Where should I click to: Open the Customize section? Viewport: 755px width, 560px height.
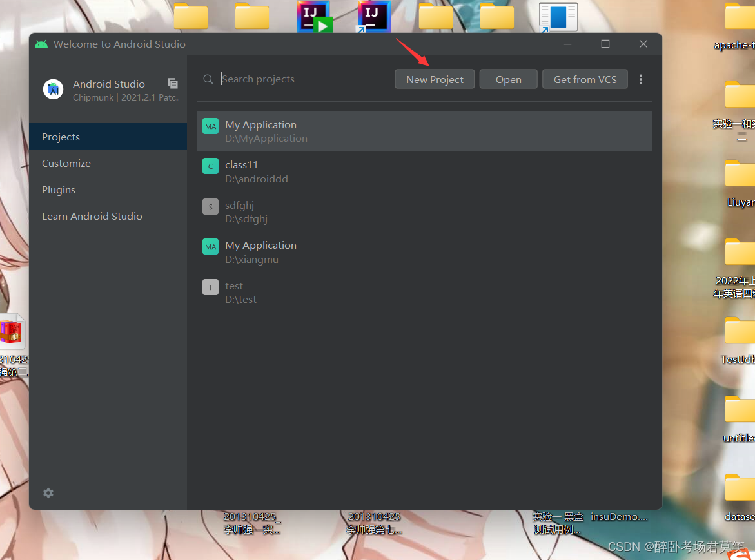pyautogui.click(x=108, y=163)
